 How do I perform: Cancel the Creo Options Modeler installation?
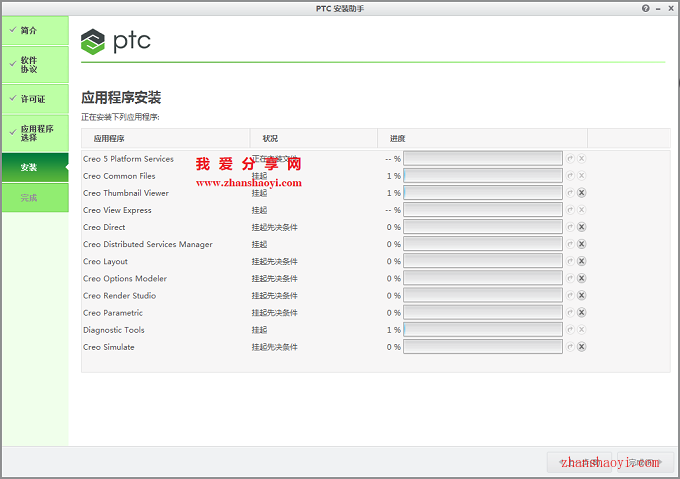(x=582, y=278)
